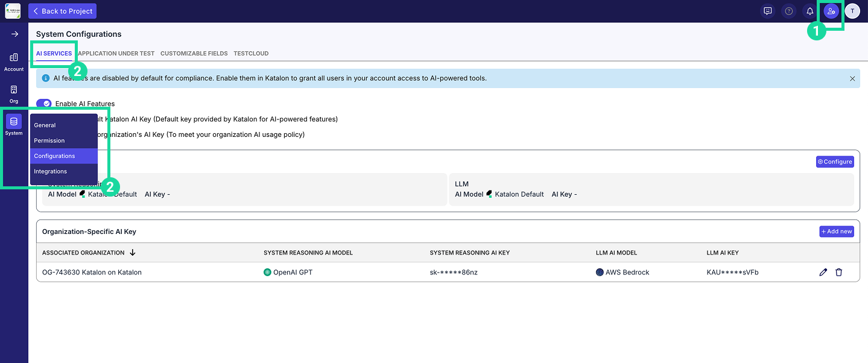Expand the sidebar with arrow icon

pos(14,34)
